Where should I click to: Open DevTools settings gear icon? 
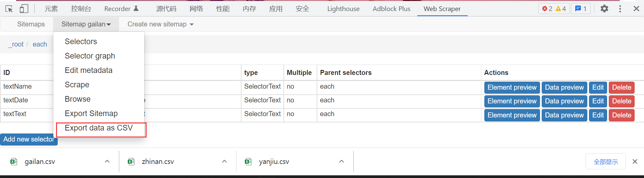pyautogui.click(x=604, y=9)
